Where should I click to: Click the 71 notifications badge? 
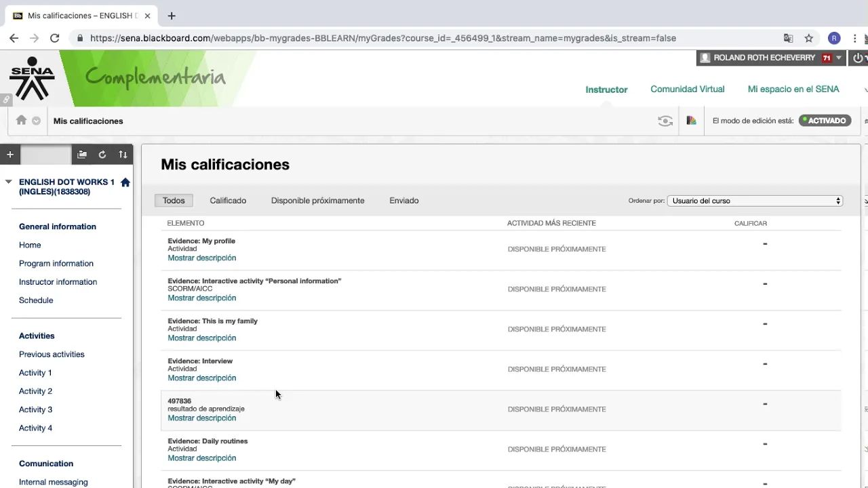827,58
